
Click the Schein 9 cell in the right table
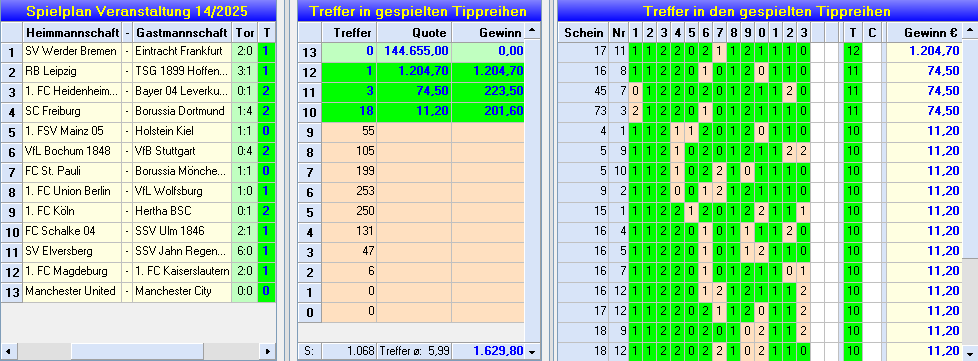pyautogui.click(x=583, y=191)
